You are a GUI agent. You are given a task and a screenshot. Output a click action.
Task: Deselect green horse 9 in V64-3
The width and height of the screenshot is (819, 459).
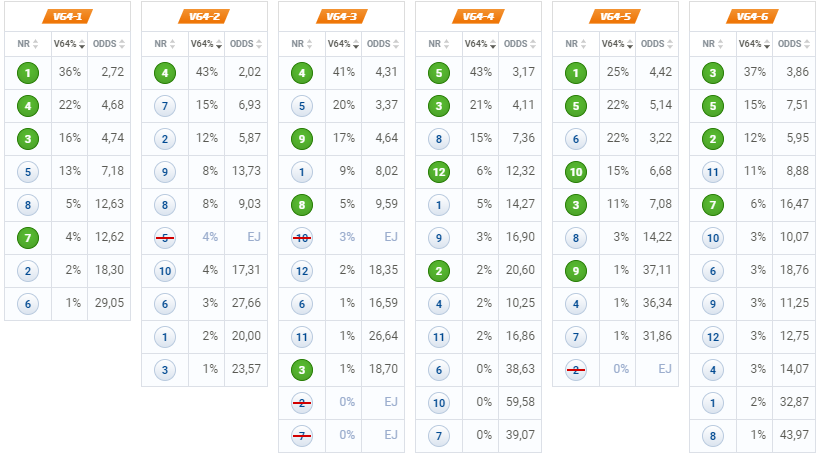point(301,139)
